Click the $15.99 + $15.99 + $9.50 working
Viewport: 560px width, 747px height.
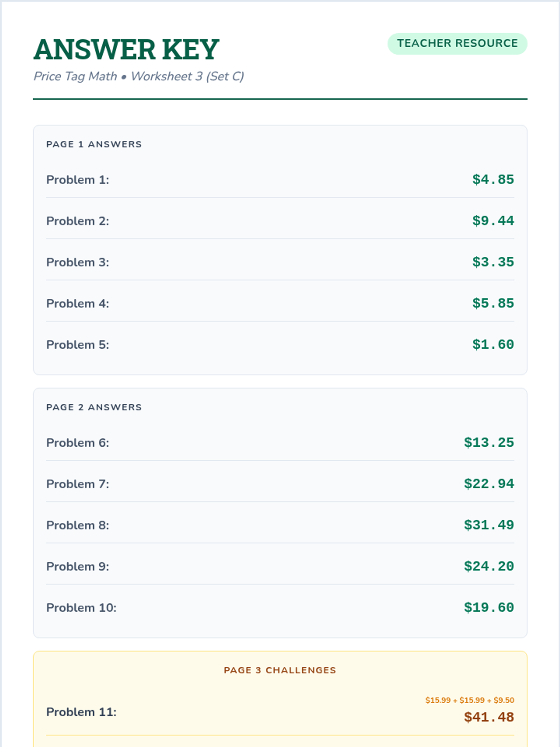469,700
